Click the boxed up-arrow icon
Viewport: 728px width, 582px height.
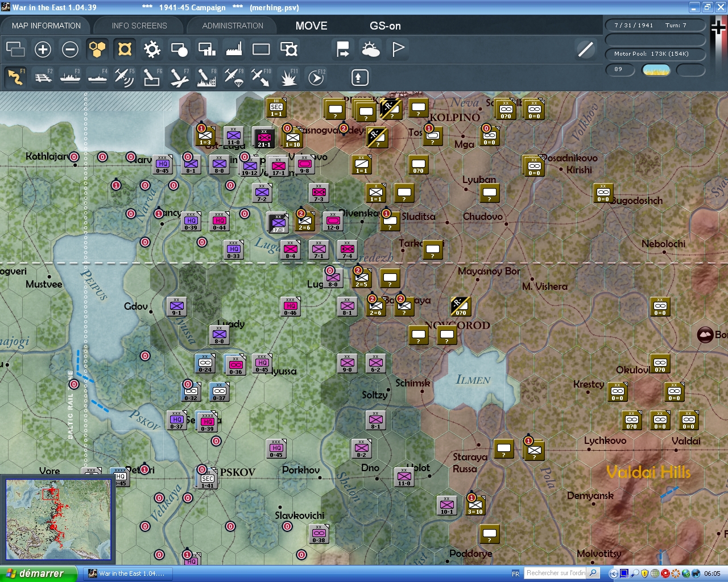click(x=359, y=77)
